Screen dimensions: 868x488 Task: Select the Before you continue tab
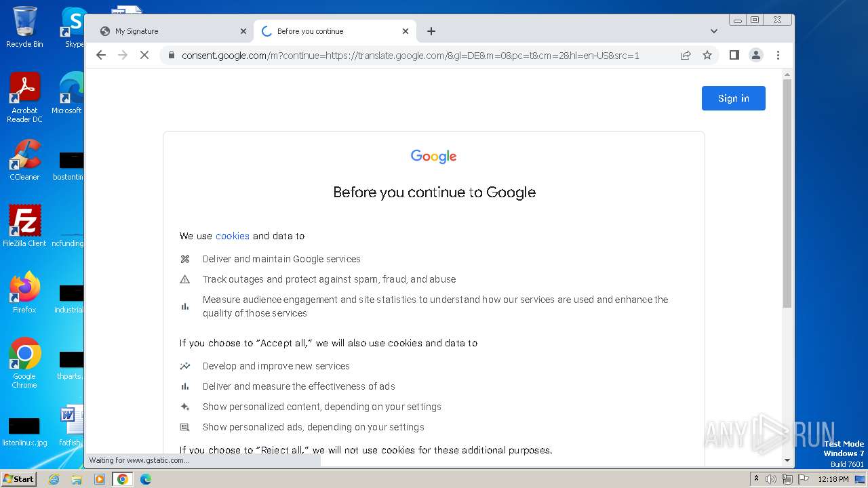tap(335, 31)
